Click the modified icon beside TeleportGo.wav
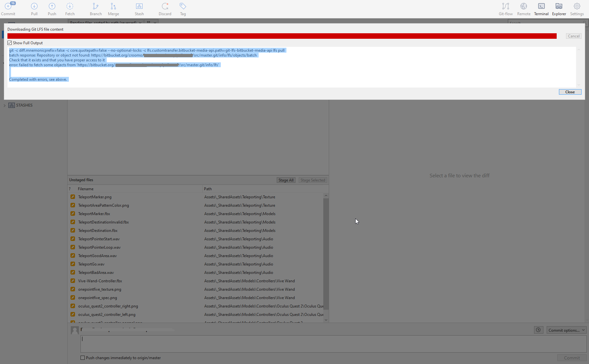 pyautogui.click(x=73, y=264)
